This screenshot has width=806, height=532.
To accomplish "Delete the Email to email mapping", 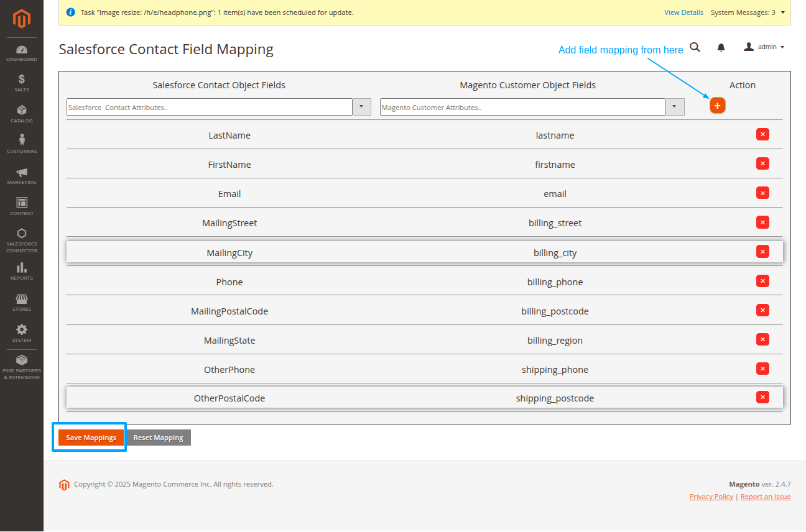I will [x=762, y=193].
